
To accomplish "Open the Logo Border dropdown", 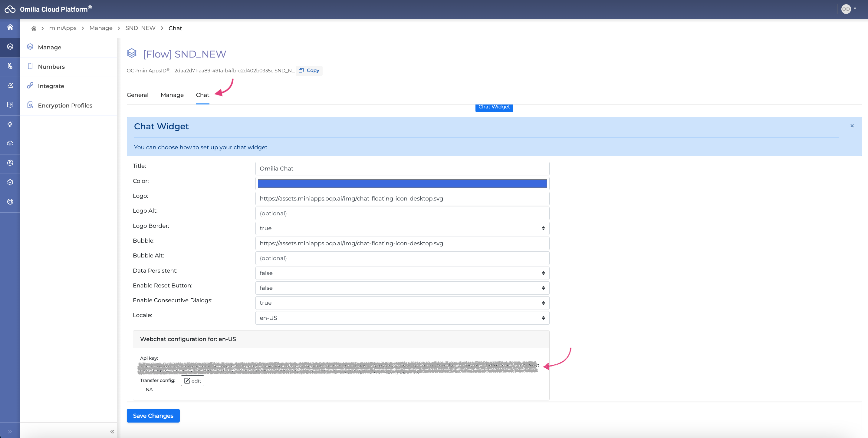I will (402, 228).
